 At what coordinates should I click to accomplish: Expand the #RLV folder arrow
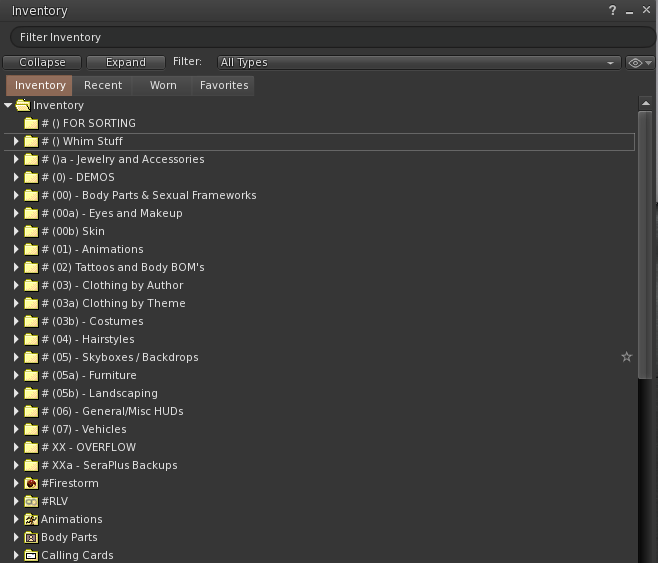pos(16,501)
